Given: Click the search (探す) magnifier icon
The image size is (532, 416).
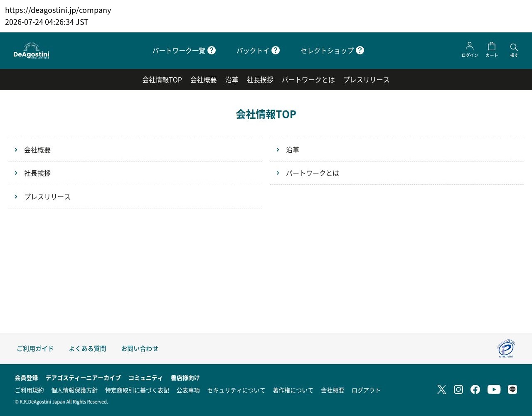Looking at the screenshot, I should click(x=514, y=50).
